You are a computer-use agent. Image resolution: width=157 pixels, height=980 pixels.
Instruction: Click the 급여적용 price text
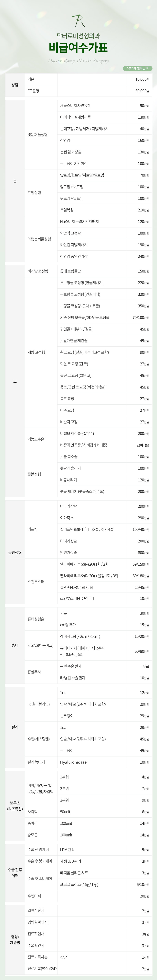143,445
